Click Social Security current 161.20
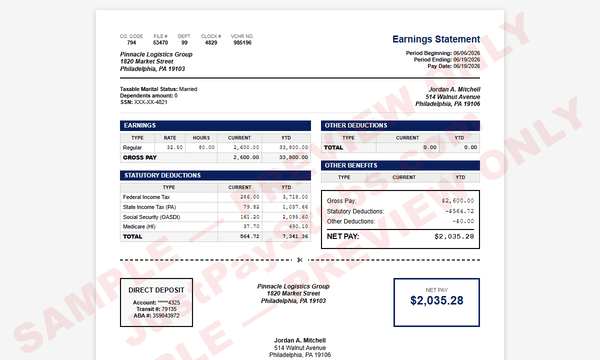This screenshot has height=360, width=600. pos(249,217)
